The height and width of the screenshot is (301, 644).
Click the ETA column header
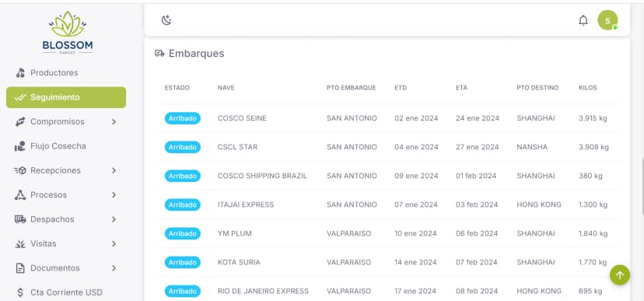tap(462, 88)
